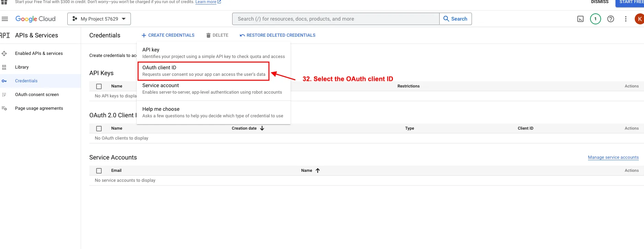Click the Google Cloud logo
The image size is (644, 249).
(35, 19)
